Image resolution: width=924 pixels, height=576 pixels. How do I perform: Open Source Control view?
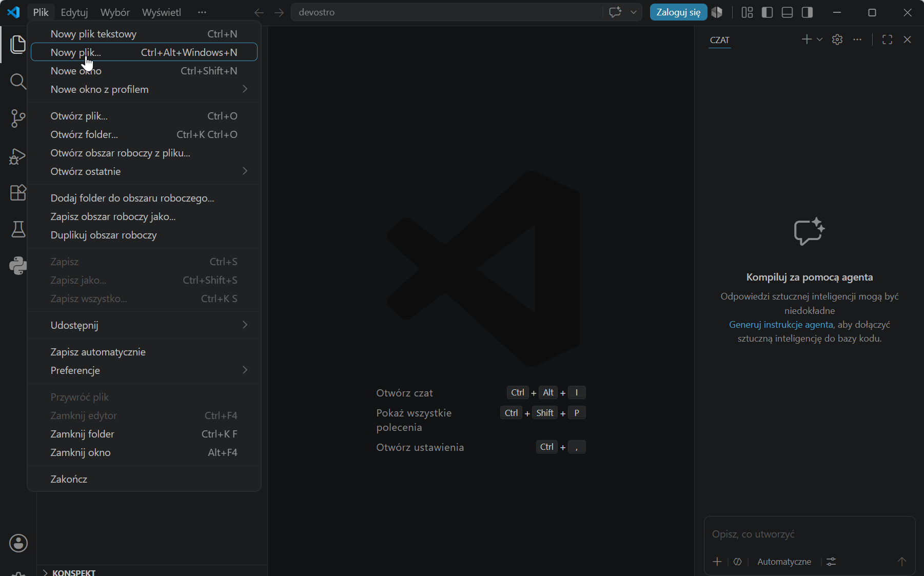[18, 118]
